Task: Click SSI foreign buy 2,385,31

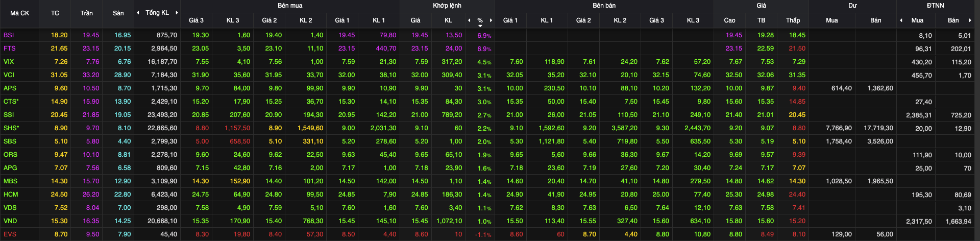Action: click(x=919, y=115)
